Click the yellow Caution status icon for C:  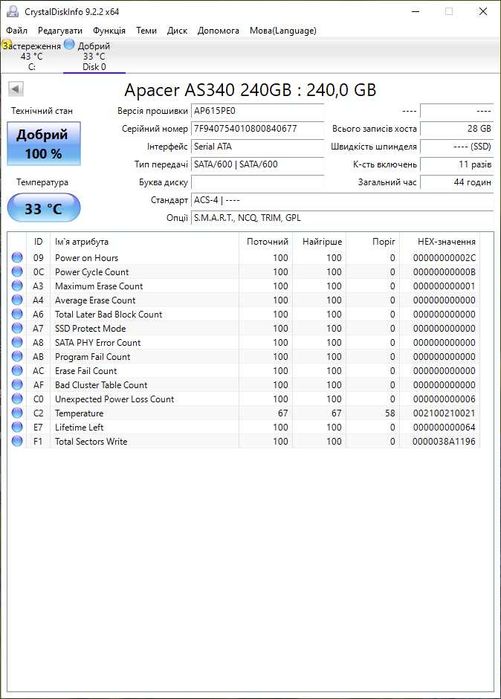pos(5,45)
